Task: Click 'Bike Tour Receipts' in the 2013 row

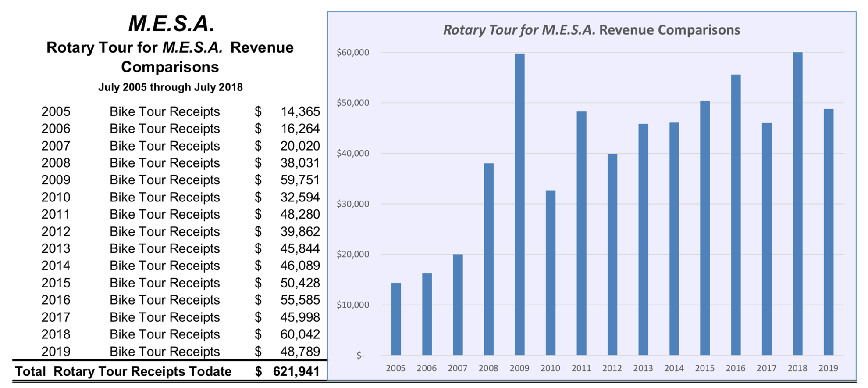Action: (x=164, y=248)
